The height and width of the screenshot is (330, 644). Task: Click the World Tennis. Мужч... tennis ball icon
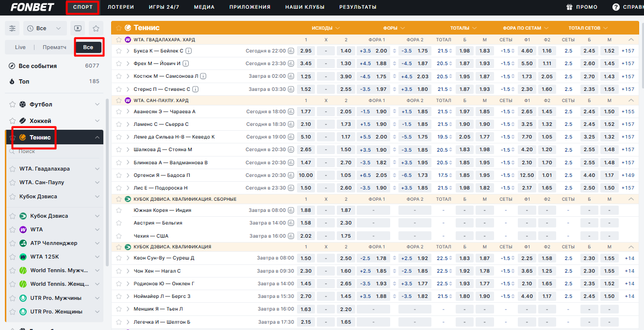[x=23, y=270]
